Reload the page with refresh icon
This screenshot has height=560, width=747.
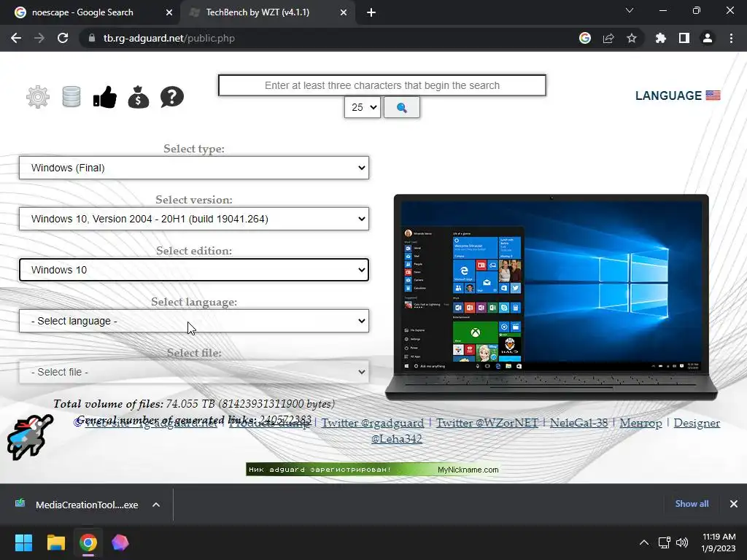pos(63,38)
